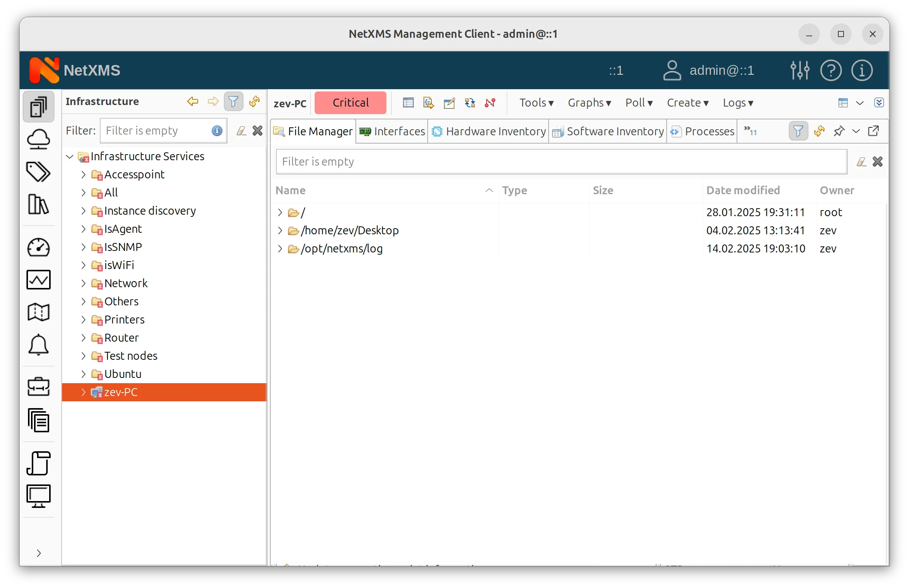Open the Create menu
This screenshot has height=588, width=909.
click(687, 102)
